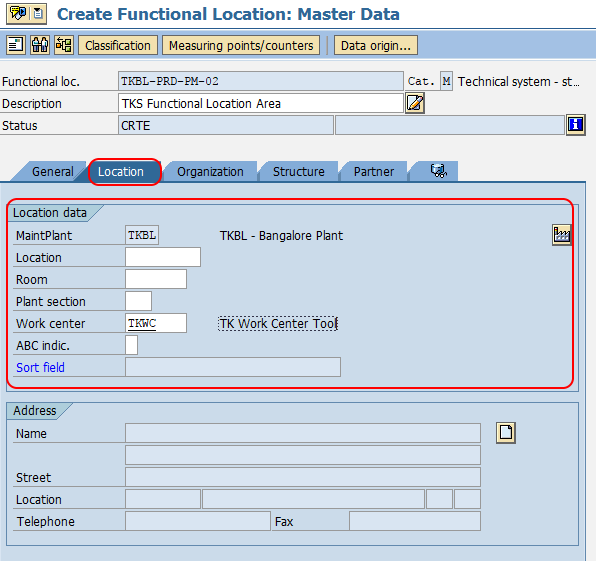
Task: Click the plant factory icon beside Bangalore Plant
Action: 561,235
